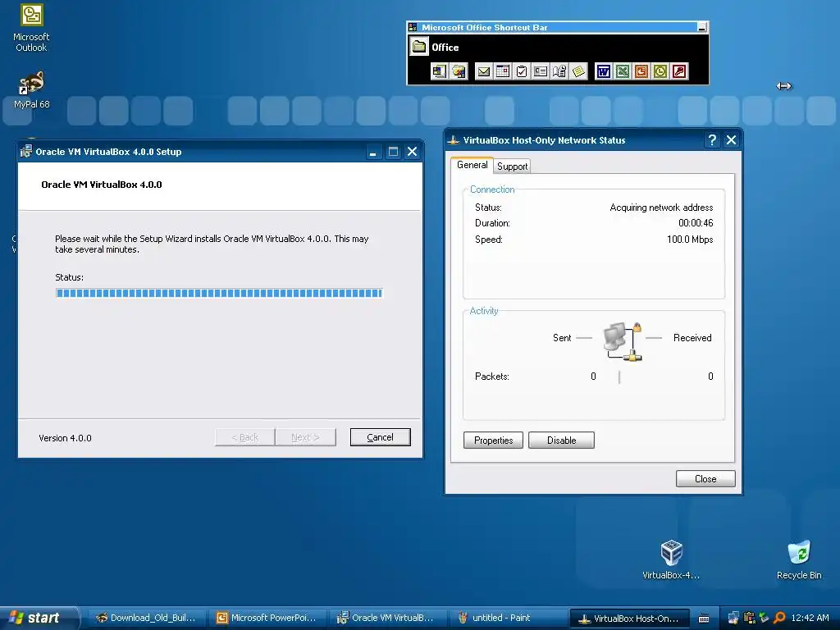The height and width of the screenshot is (630, 840).
Task: Click the network activity computers icon
Action: click(623, 341)
